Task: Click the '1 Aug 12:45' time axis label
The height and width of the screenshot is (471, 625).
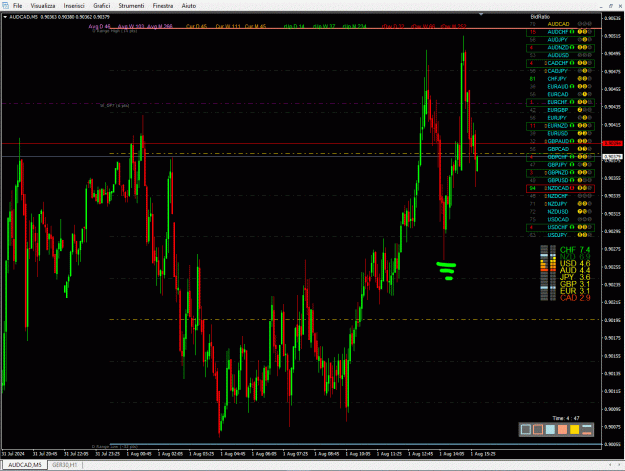Action: click(x=421, y=454)
